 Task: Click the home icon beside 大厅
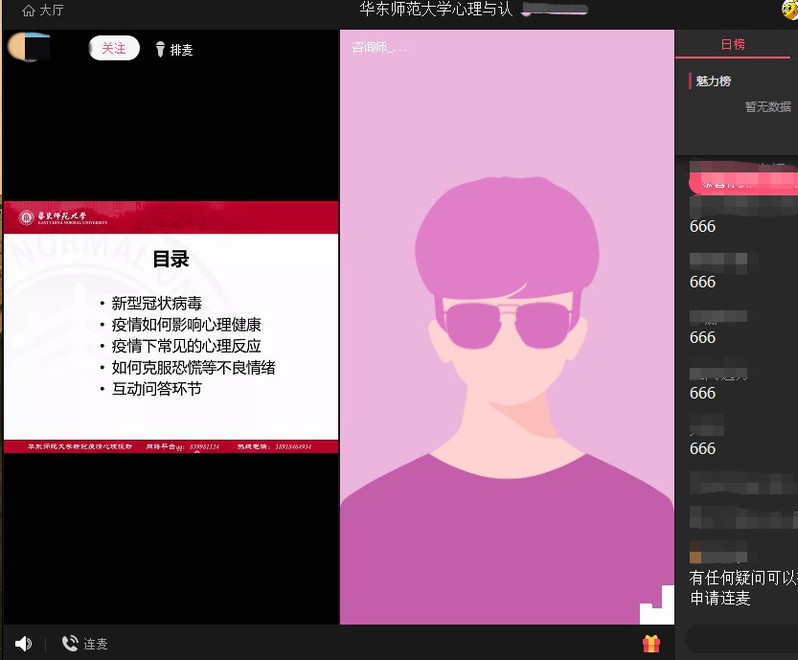28,11
